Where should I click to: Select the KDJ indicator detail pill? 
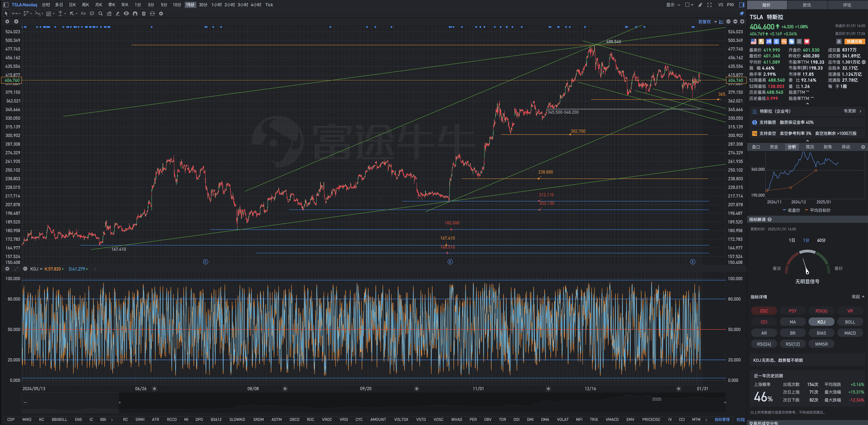tap(821, 322)
